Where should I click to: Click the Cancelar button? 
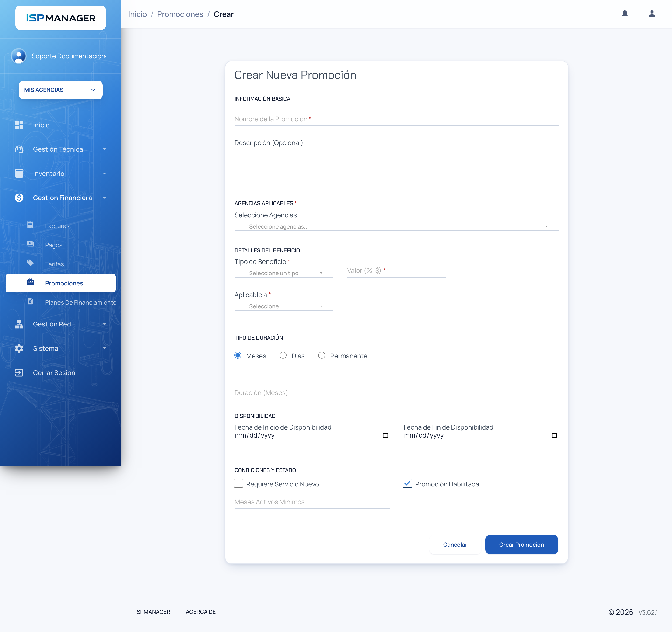tap(455, 545)
